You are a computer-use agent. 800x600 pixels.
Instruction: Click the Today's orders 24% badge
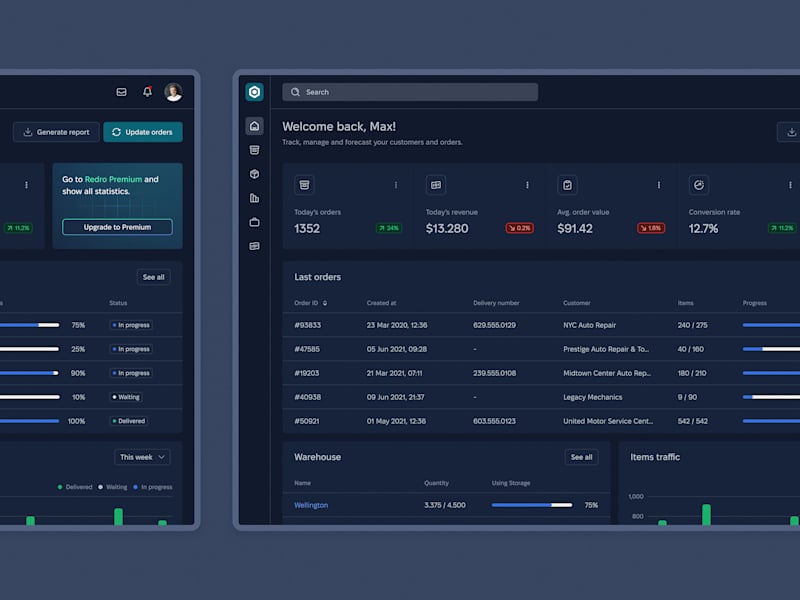[389, 228]
